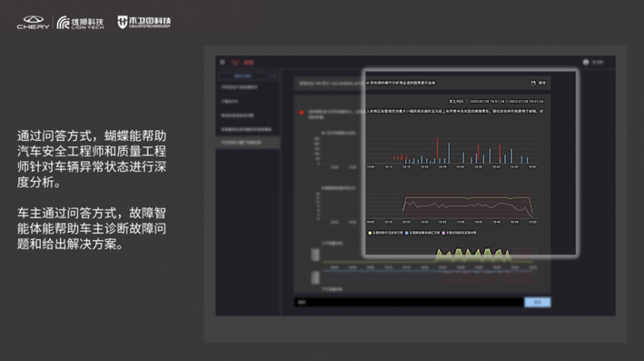The width and height of the screenshot is (644, 361).
Task: Click the floppy-disk save icon
Action: click(533, 83)
